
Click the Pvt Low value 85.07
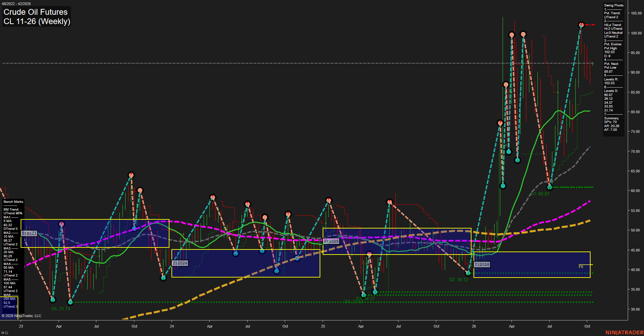tap(608, 72)
